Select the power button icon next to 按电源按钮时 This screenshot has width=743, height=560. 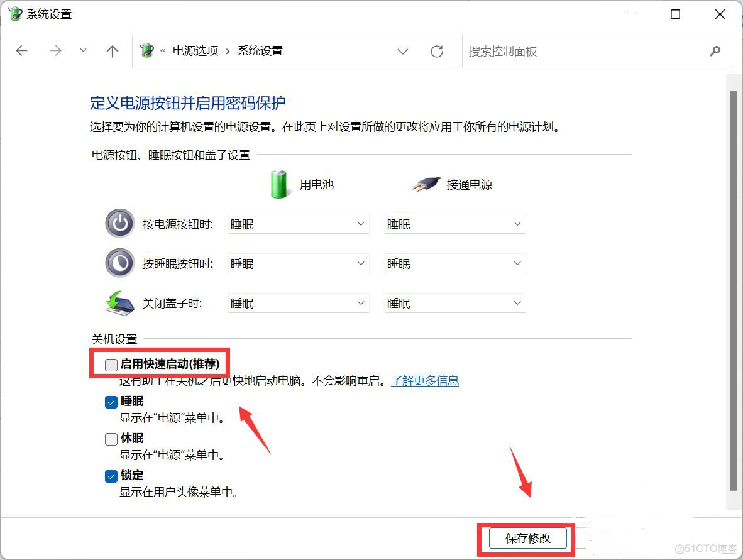119,224
